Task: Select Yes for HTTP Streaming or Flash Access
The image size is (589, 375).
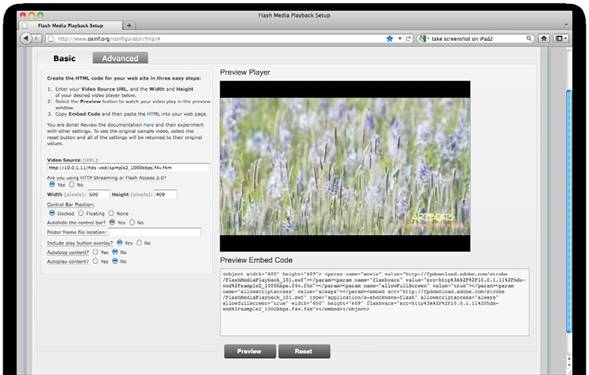Action: 52,184
